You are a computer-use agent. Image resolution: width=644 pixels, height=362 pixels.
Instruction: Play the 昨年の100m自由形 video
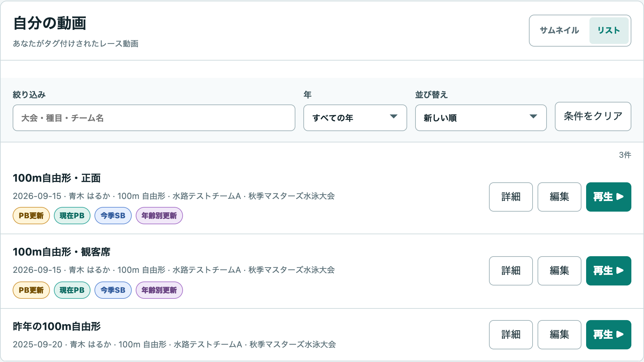click(x=608, y=335)
